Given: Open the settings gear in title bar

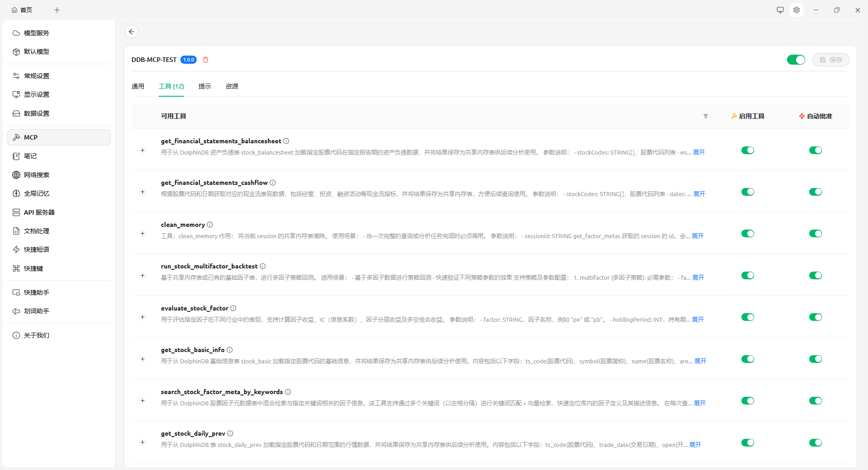Looking at the screenshot, I should [x=797, y=10].
